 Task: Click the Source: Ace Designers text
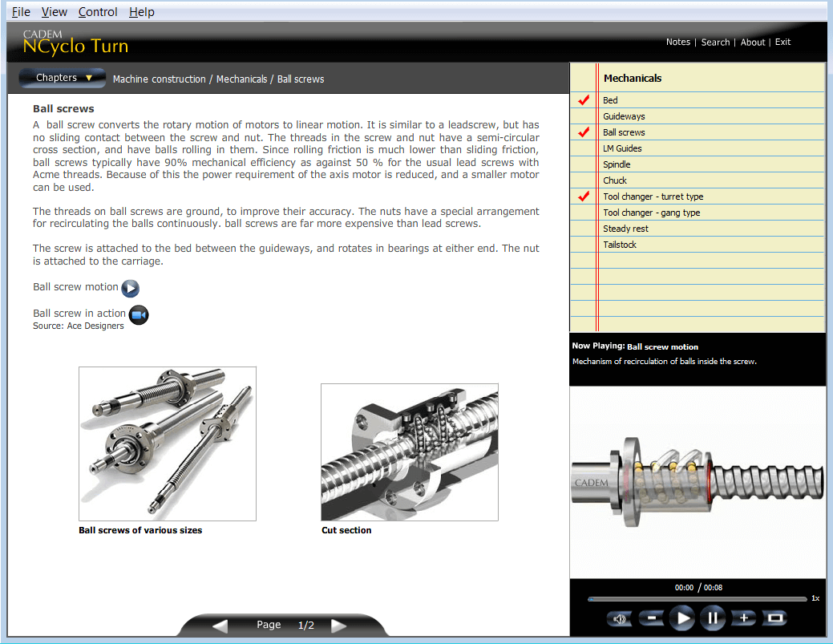click(78, 326)
